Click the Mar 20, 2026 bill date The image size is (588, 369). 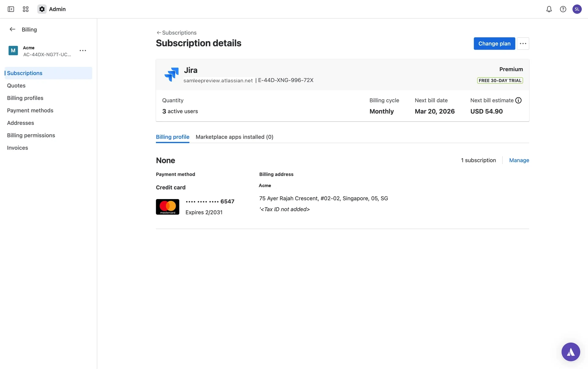[x=435, y=111]
